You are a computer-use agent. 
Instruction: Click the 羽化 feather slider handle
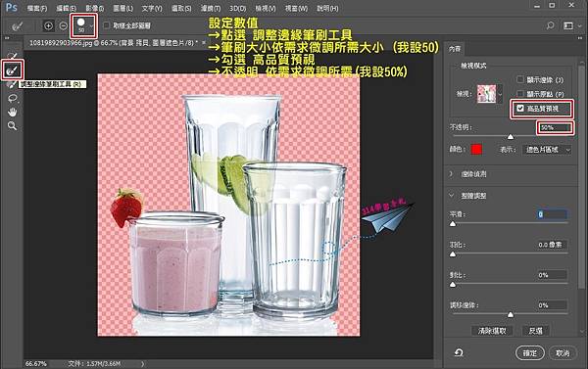tap(453, 254)
